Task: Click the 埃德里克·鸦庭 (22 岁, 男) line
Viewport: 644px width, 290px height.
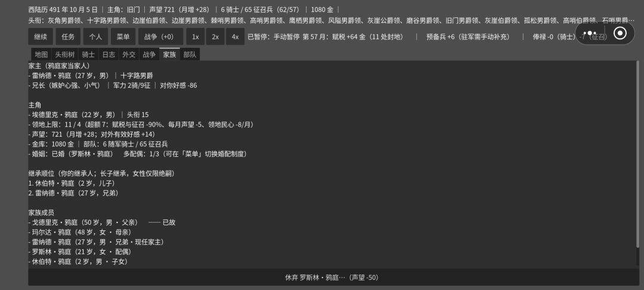Action: [x=89, y=115]
